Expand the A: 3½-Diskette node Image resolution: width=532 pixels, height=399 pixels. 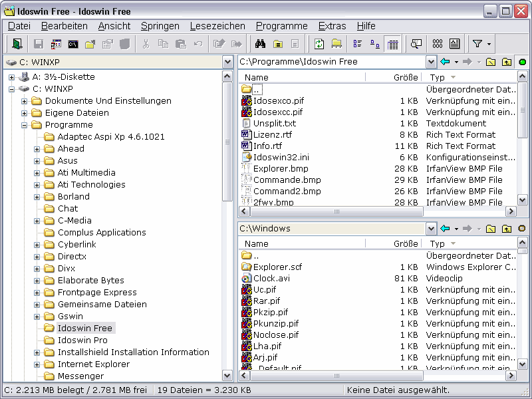pos(11,77)
